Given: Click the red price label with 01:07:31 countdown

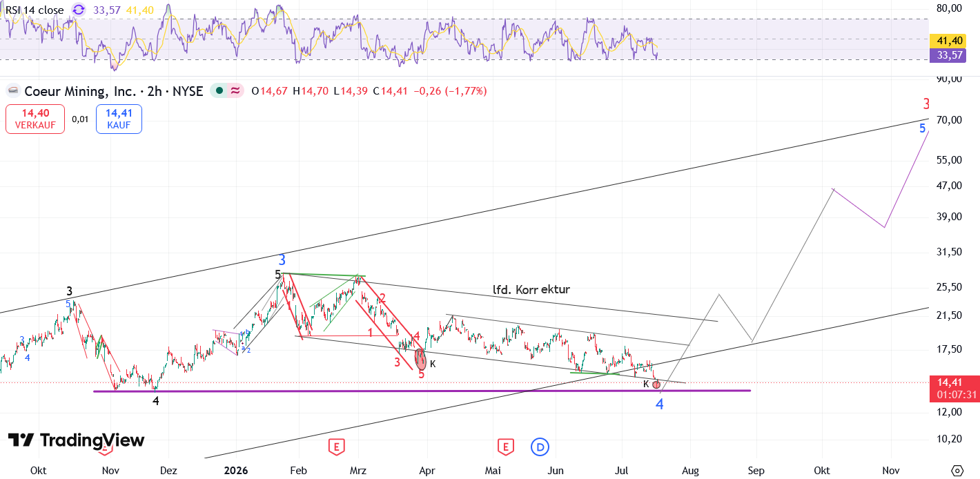Looking at the screenshot, I should click(x=957, y=388).
